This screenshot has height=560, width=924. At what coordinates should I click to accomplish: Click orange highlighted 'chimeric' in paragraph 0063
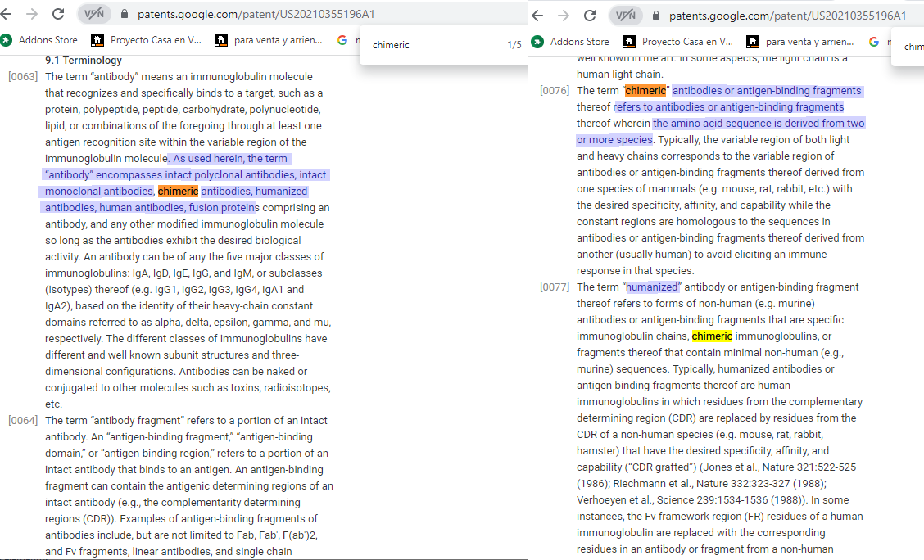point(178,192)
